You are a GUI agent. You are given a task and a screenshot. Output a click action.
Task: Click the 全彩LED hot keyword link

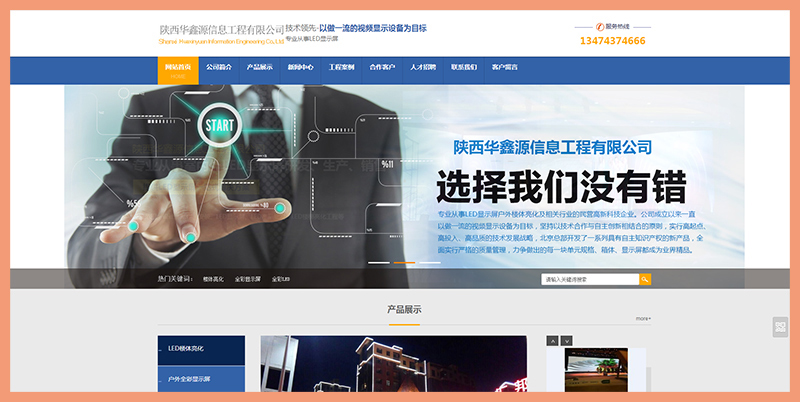281,280
